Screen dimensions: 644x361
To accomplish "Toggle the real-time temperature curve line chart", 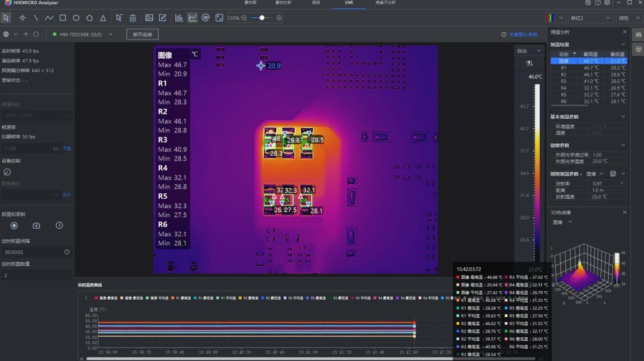I will (x=193, y=18).
